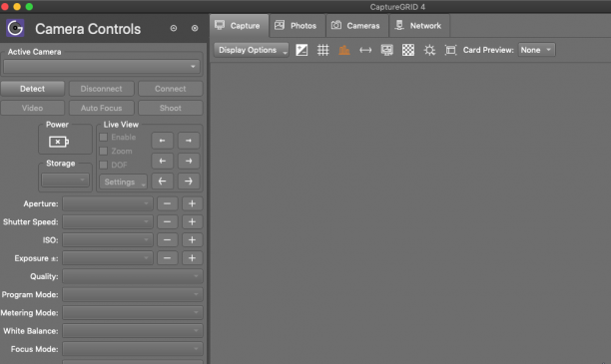Click the Card Preview label text
This screenshot has width=611, height=364.
click(x=488, y=50)
